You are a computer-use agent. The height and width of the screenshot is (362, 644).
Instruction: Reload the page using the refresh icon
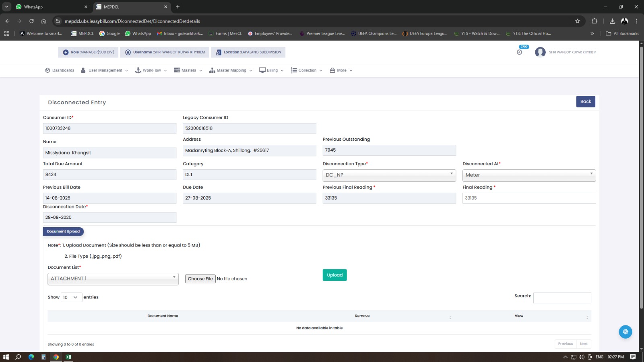pos(31,21)
